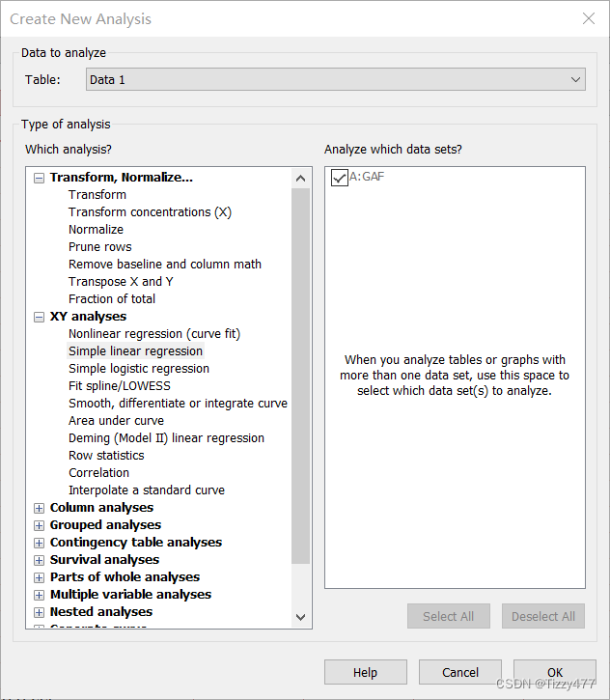Expand the Grouped analyses group
Screen dimensions: 610x700
(40, 525)
